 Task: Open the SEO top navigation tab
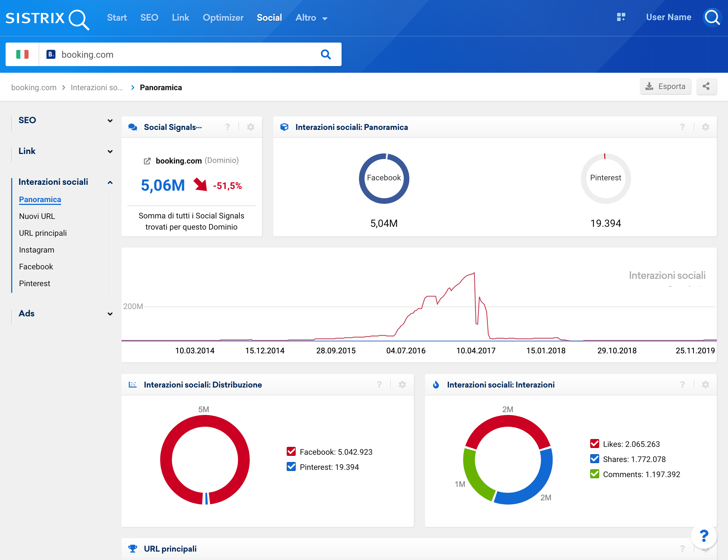[149, 18]
